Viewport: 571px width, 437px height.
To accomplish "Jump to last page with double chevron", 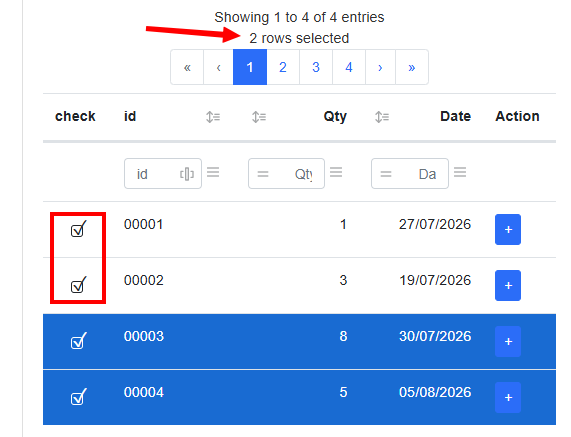I will 412,67.
